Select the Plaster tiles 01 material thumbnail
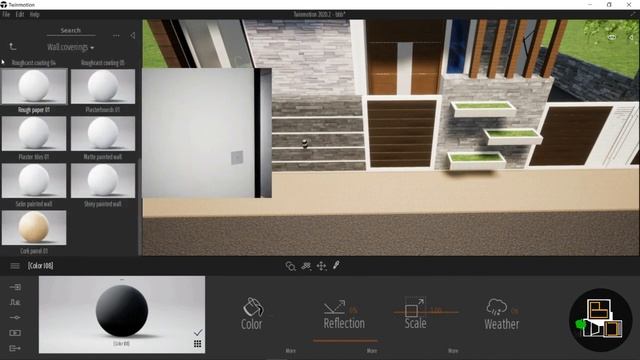640x360 pixels. click(34, 133)
